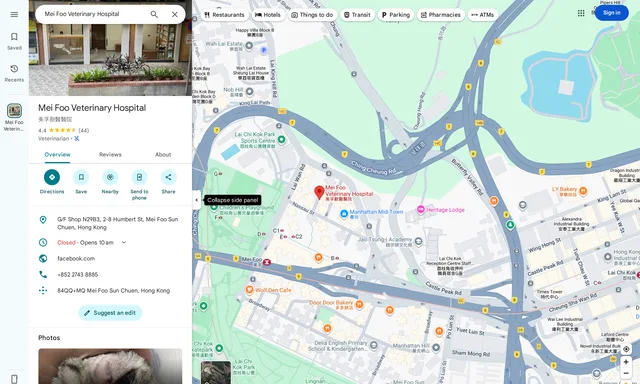Select Manhattan Mid-Town shopping marker
Screen dimensions: 640x384
click(344, 213)
